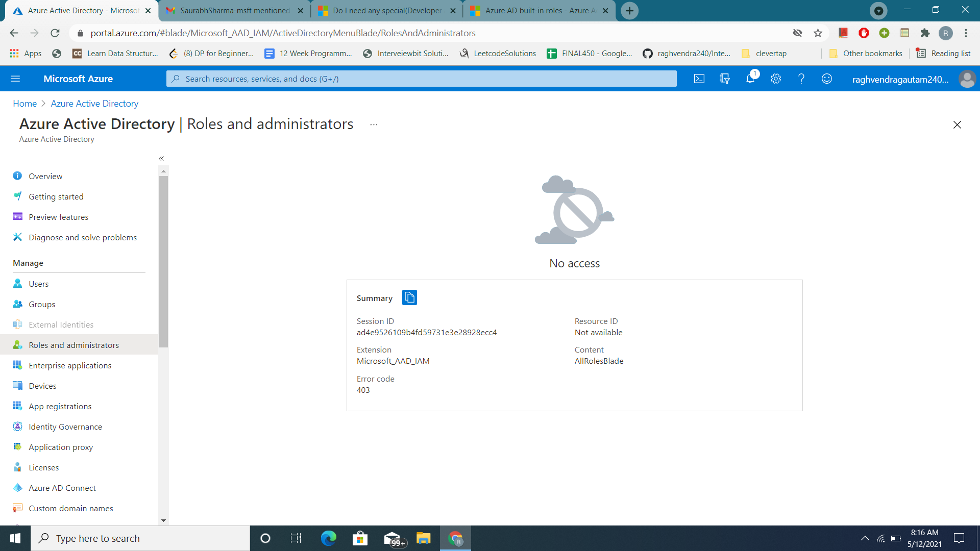
Task: Open the Directories and subscriptions filter icon
Action: (x=725, y=79)
